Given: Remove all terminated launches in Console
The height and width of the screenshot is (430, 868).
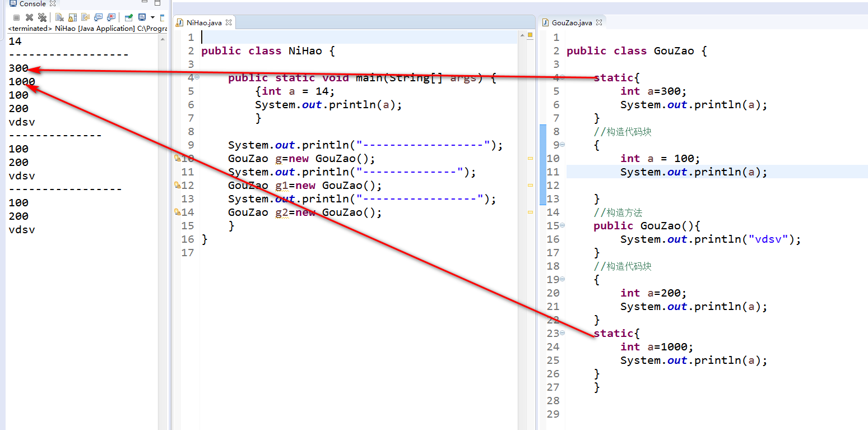Looking at the screenshot, I should (41, 17).
